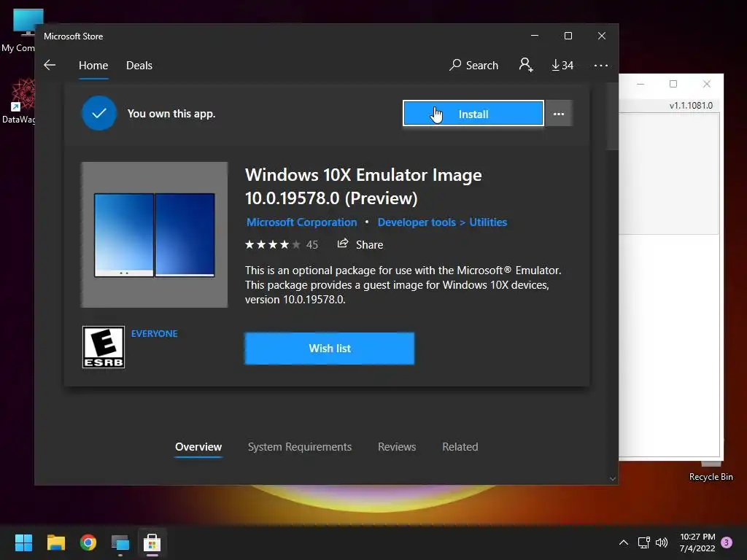Click the scrollbar down arrow in Store
The width and height of the screenshot is (747, 560).
coord(613,478)
